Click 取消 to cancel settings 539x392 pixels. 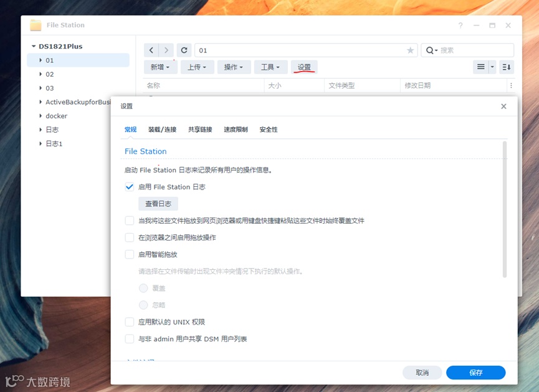[422, 373]
